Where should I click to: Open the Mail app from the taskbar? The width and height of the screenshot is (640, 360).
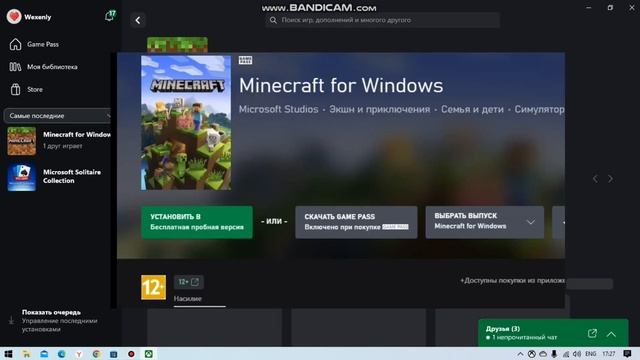click(x=44, y=354)
